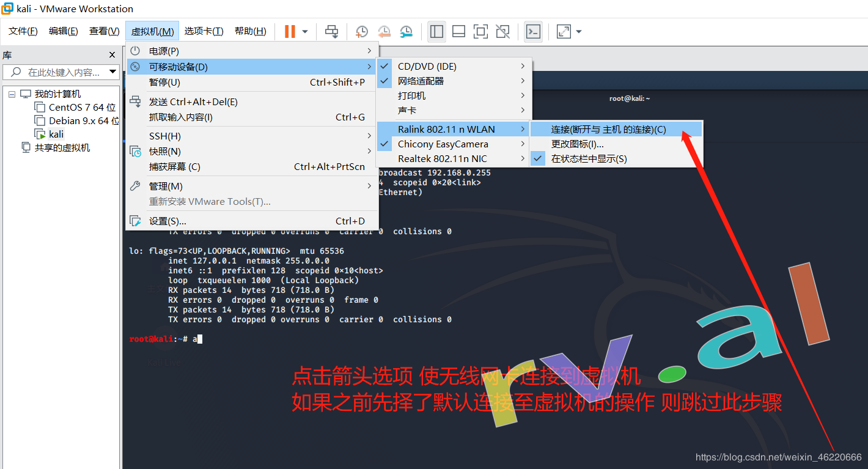The width and height of the screenshot is (868, 469).
Task: Click 可移动设备(D) menu entry
Action: tap(252, 67)
